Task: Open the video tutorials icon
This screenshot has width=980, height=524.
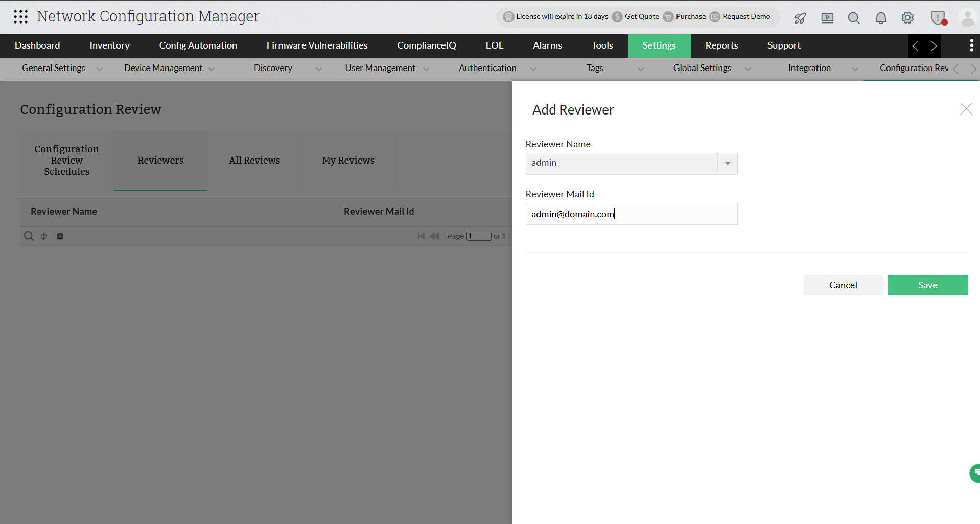Action: (x=827, y=18)
